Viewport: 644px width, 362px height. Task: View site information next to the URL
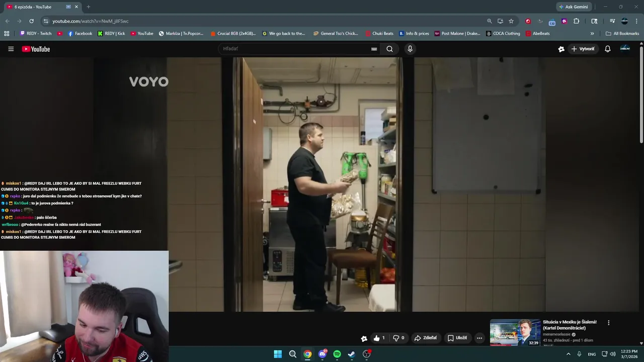coord(46,21)
